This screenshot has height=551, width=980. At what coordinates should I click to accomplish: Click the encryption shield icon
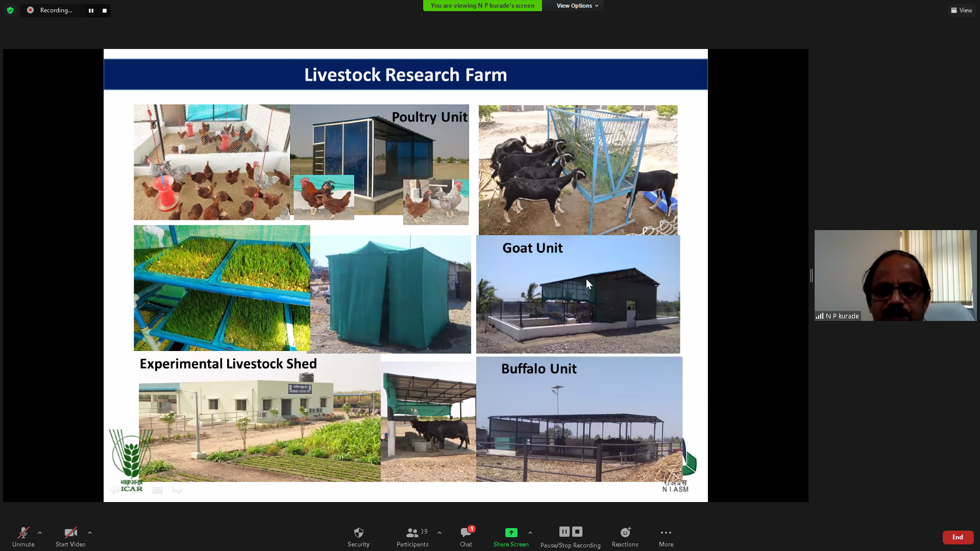(x=10, y=10)
